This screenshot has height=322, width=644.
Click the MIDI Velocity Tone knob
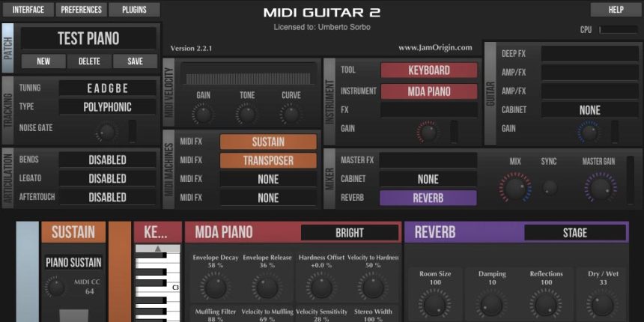(x=246, y=114)
